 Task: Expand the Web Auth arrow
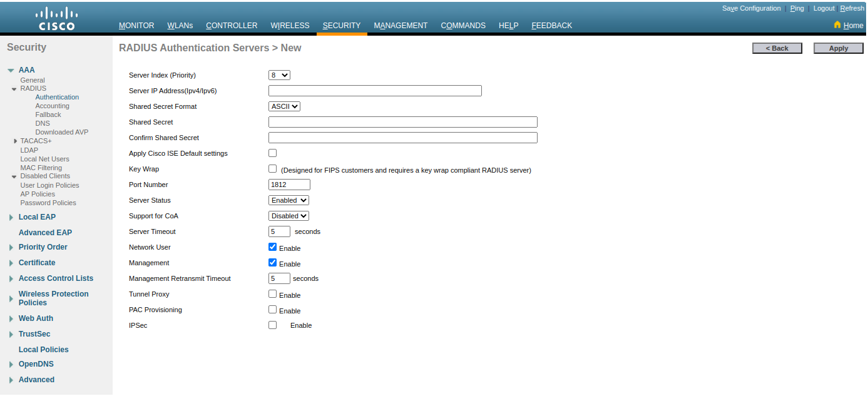(11, 319)
